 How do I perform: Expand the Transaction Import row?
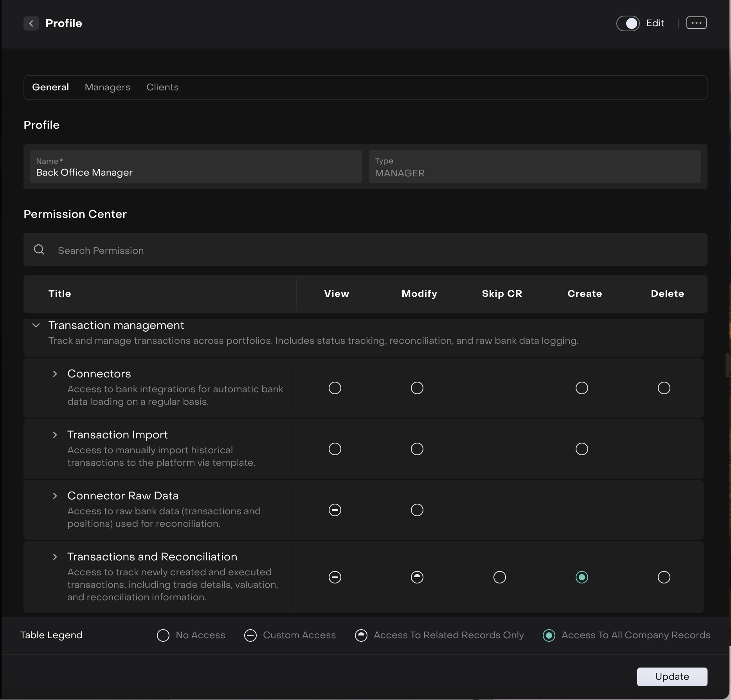[55, 435]
